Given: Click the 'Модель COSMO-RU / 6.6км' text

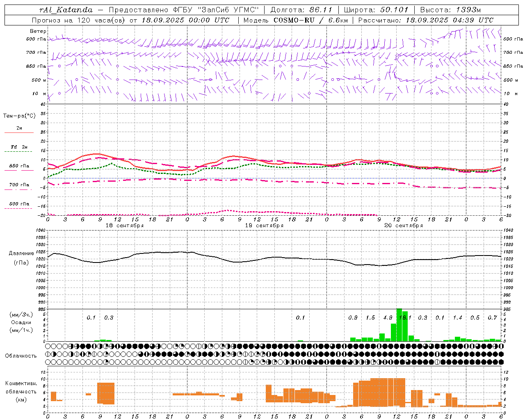Looking at the screenshot, I should tap(296, 20).
